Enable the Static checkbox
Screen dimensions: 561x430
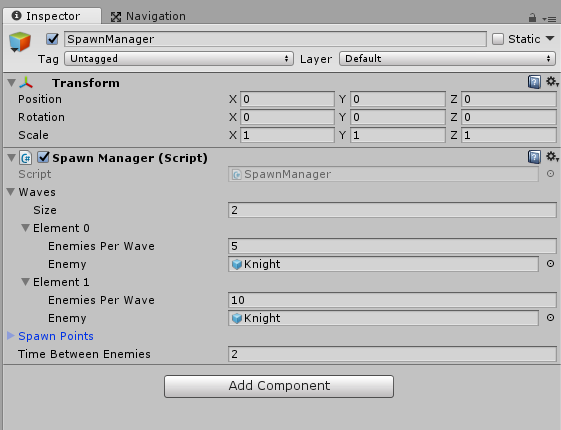coord(498,39)
